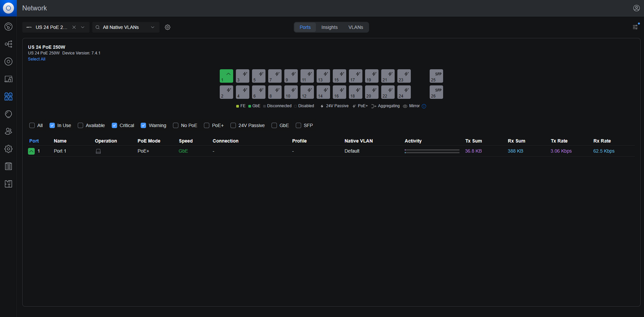
Task: Check the PoE+ filter checkbox
Action: tap(207, 125)
